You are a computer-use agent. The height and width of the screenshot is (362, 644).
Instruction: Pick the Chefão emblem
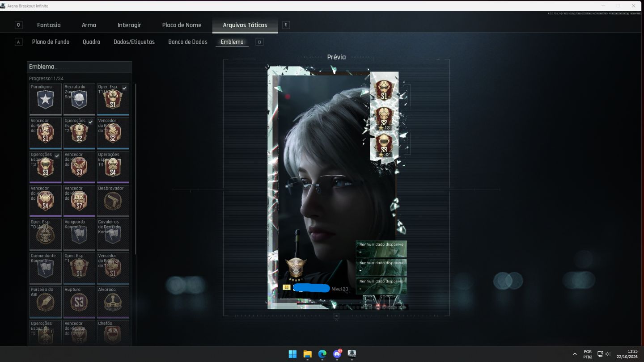click(113, 333)
